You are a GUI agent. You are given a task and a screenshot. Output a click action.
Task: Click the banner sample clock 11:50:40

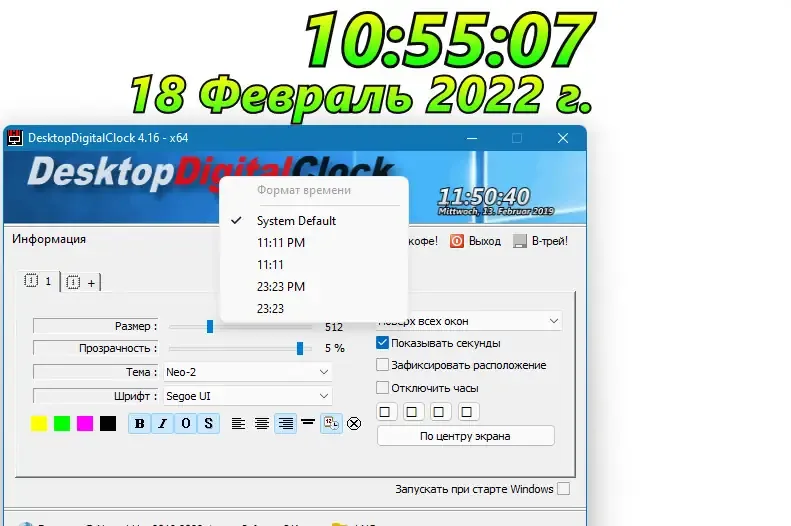click(484, 196)
